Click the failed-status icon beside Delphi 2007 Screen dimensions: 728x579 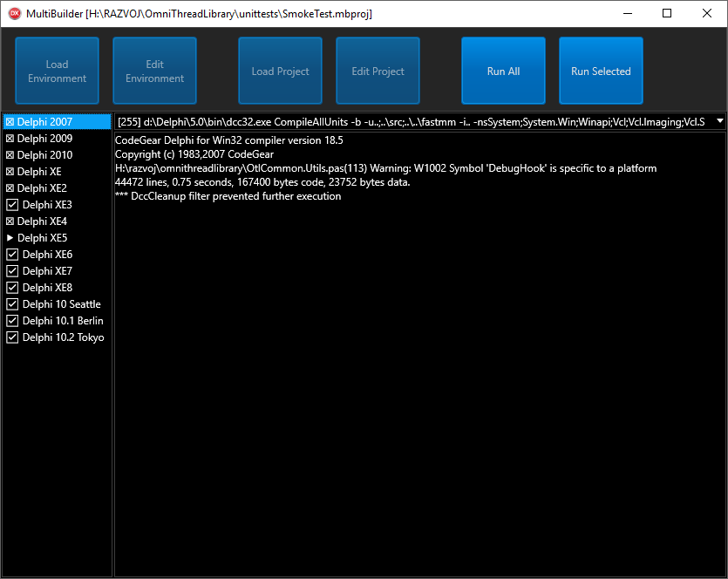coord(10,122)
